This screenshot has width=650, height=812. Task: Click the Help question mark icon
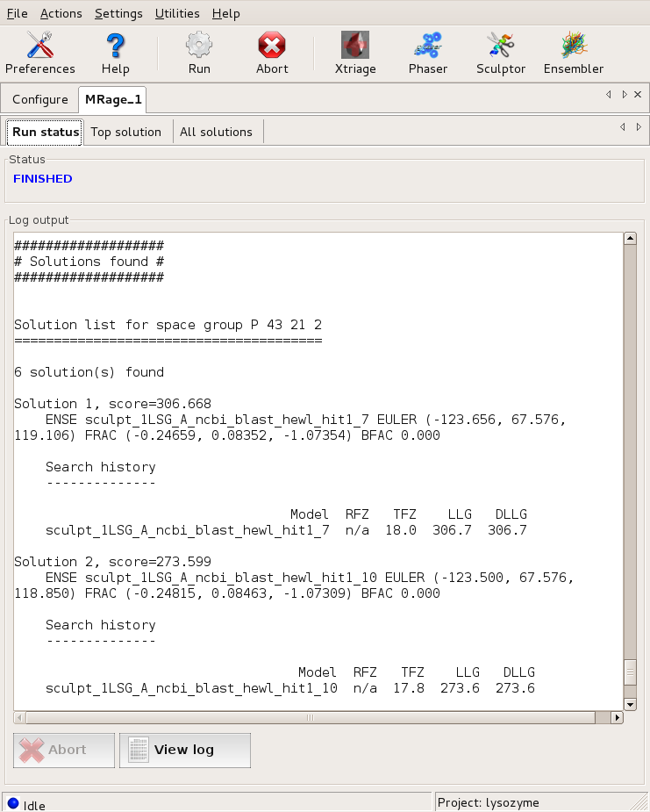pos(115,53)
